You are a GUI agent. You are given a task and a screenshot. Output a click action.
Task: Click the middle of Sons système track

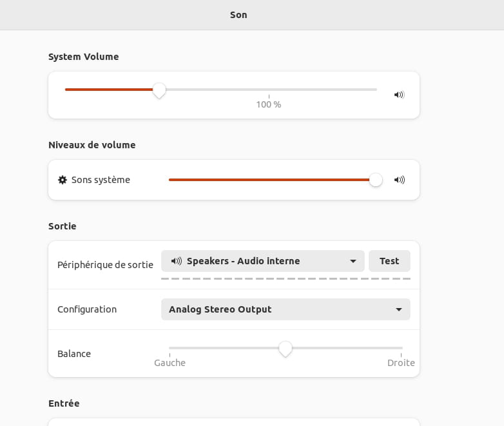point(273,180)
